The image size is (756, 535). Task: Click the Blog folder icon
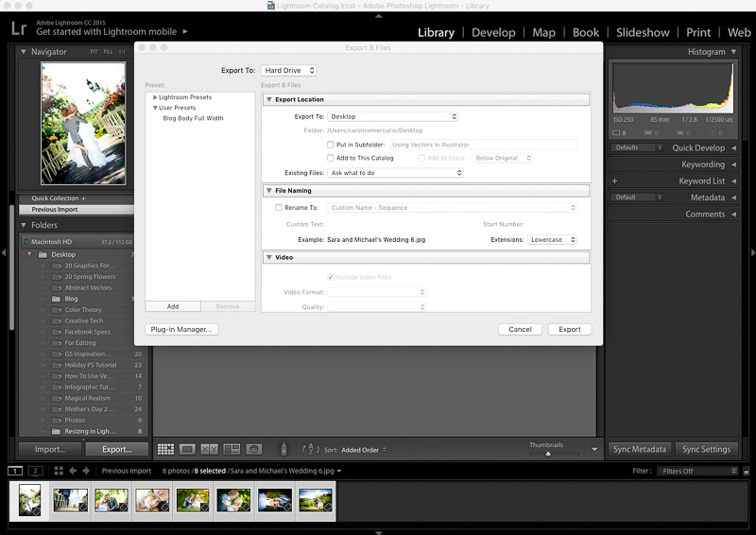56,299
